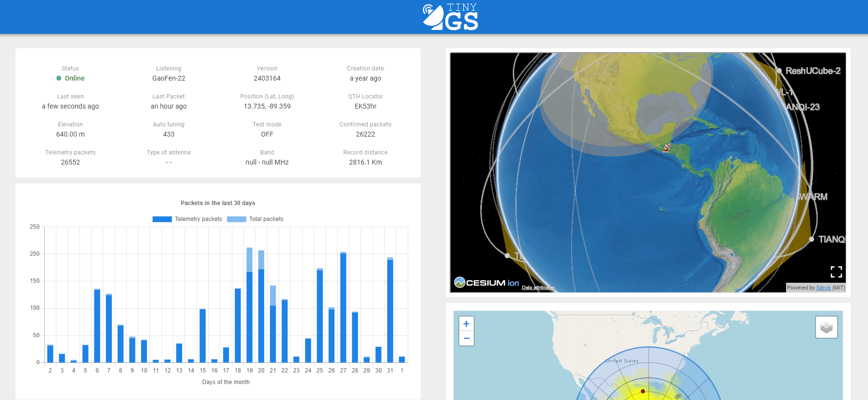Toggle the Total packets chart legend
The image size is (868, 400).
[x=255, y=219]
